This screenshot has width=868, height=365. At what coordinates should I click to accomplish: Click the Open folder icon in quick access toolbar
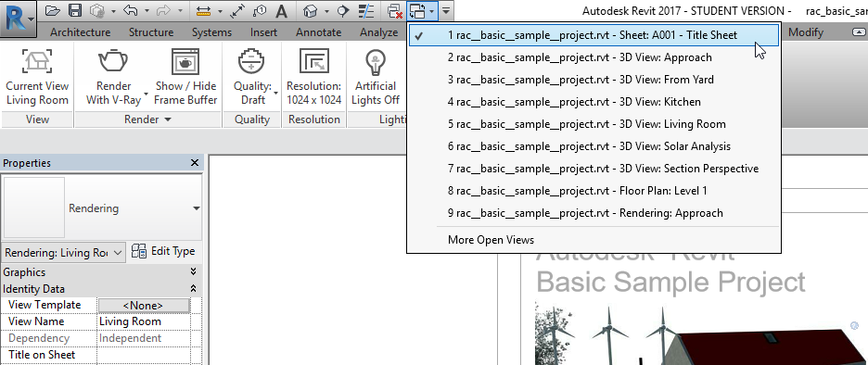[x=52, y=10]
